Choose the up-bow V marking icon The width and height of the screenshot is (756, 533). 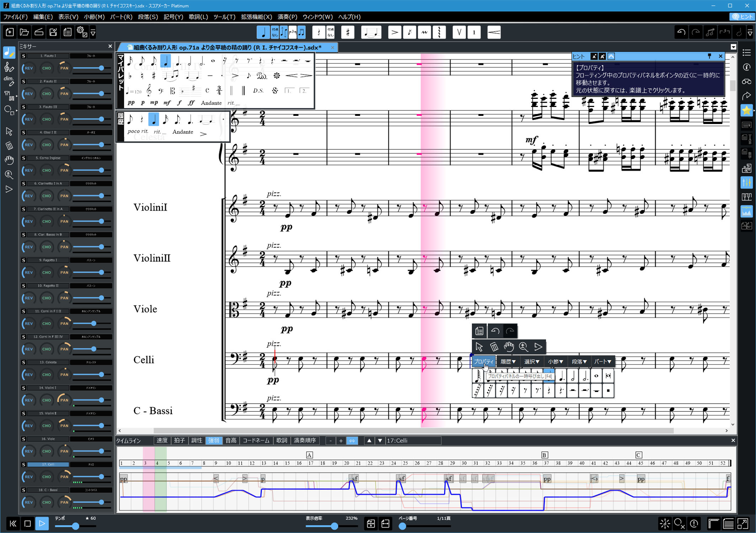pos(459,32)
